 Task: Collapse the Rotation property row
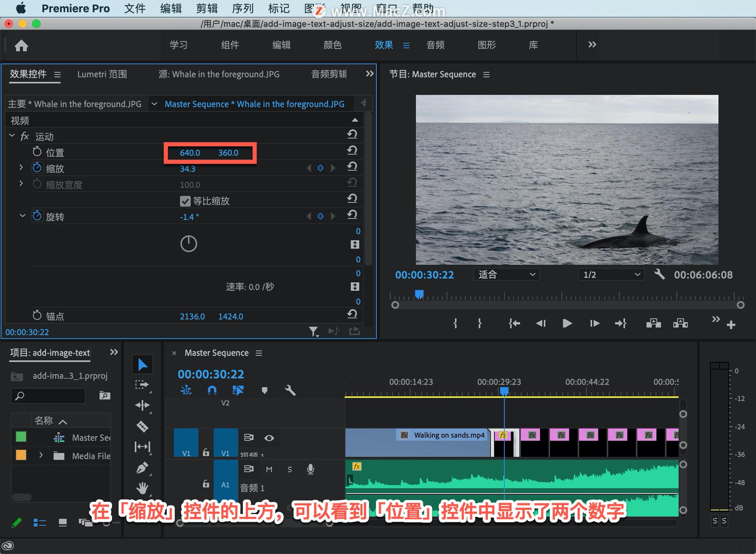22,216
